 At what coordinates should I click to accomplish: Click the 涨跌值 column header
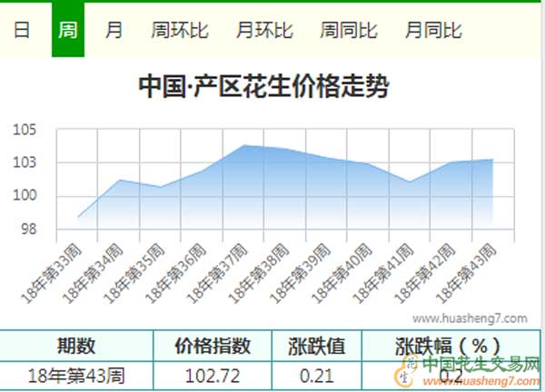[317, 346]
